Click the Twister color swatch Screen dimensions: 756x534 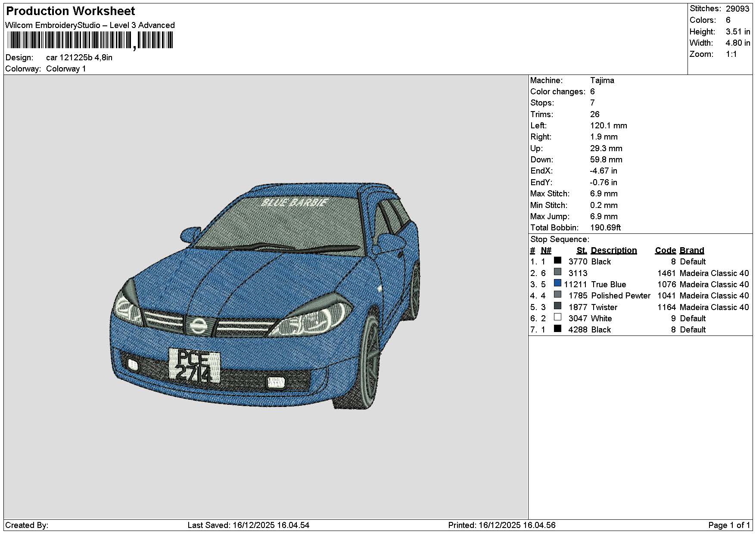pos(557,306)
